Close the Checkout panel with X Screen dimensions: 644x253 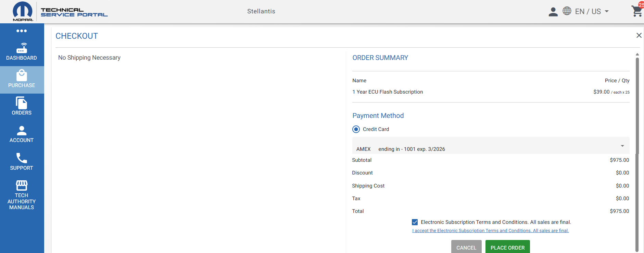pyautogui.click(x=639, y=35)
